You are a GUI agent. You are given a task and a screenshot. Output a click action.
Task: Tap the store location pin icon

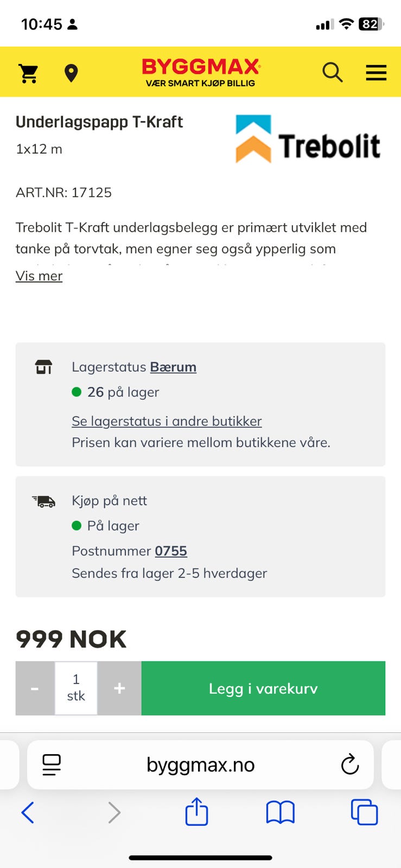point(71,73)
